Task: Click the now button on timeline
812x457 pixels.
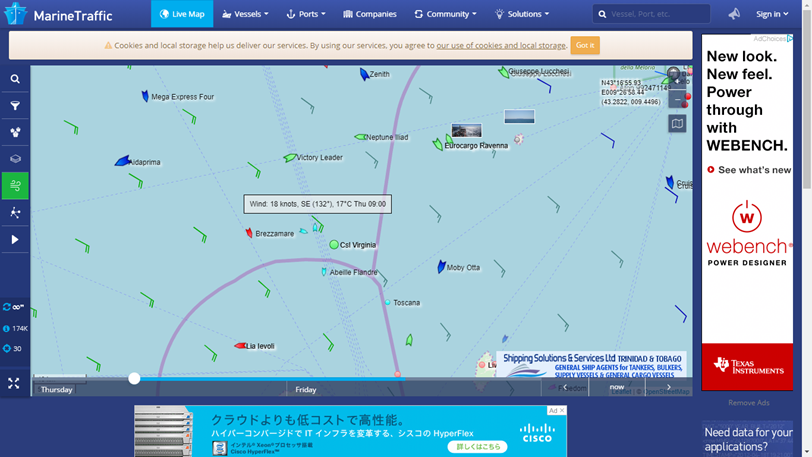Action: 617,387
